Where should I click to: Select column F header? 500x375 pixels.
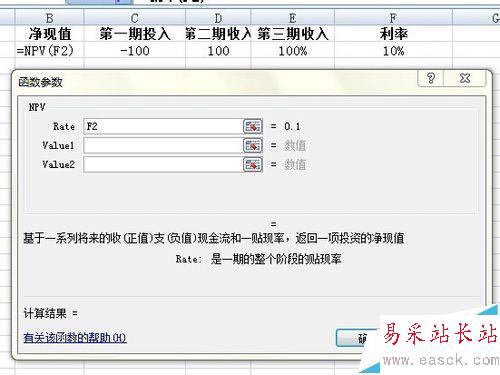pos(393,18)
